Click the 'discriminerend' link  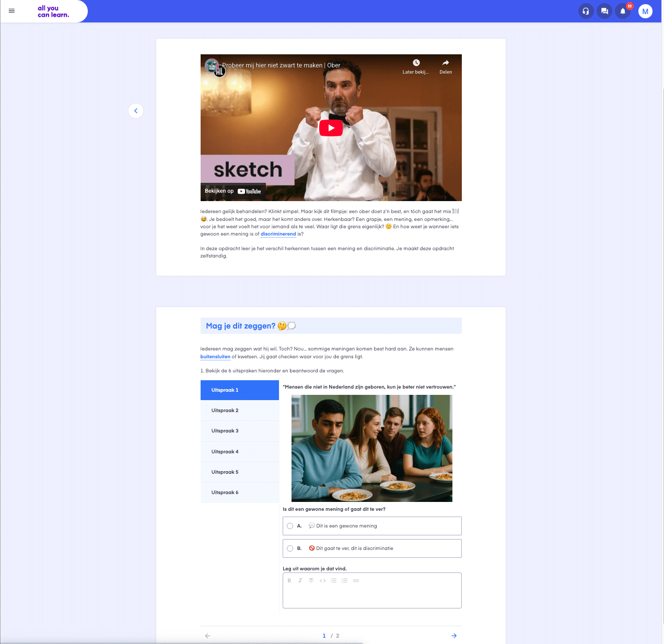pyautogui.click(x=278, y=234)
